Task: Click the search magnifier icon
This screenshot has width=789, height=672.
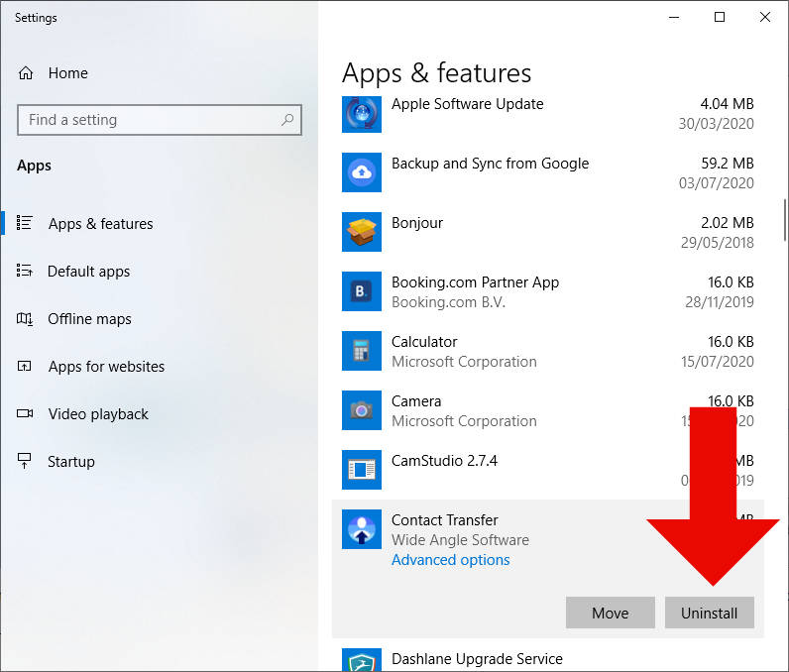Action: click(x=287, y=120)
